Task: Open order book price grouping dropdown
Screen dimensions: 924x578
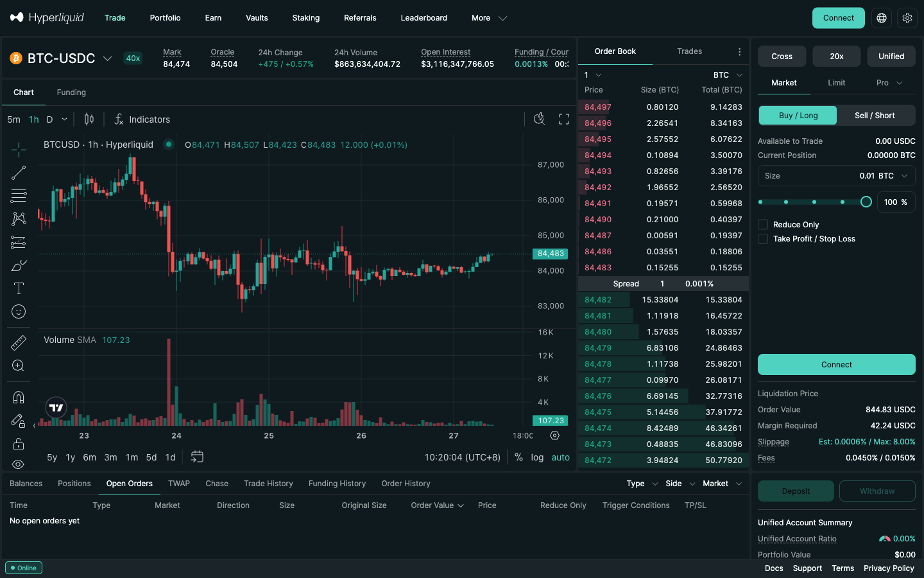Action: coord(593,74)
